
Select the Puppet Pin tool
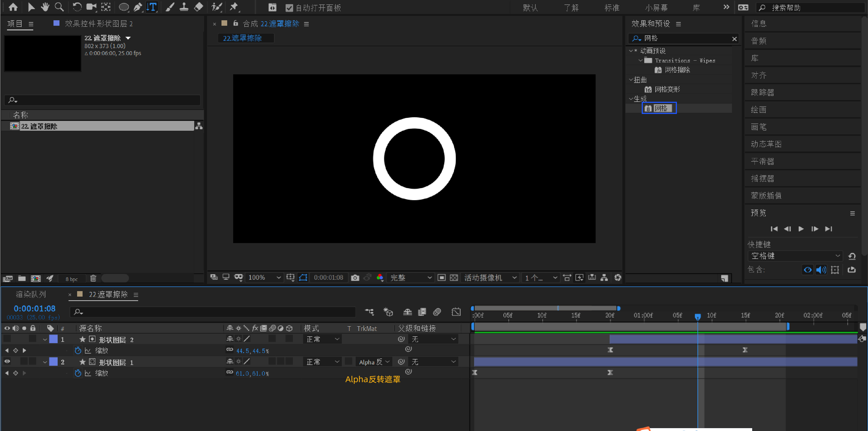(234, 7)
